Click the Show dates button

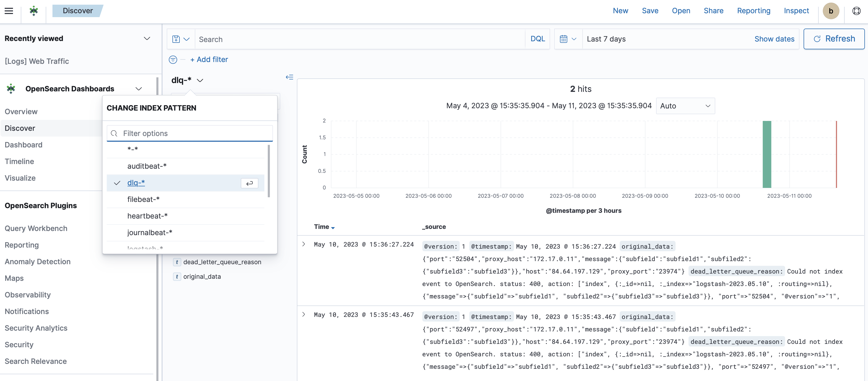(x=775, y=39)
